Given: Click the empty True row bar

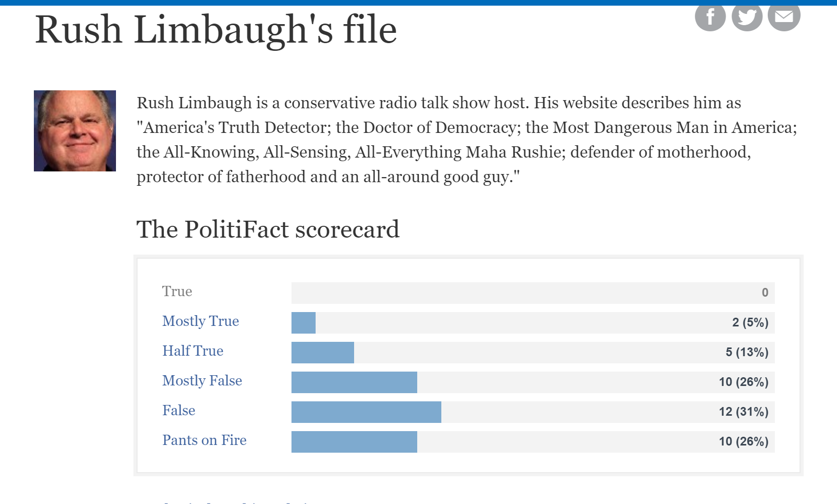Looking at the screenshot, I should pos(533,293).
